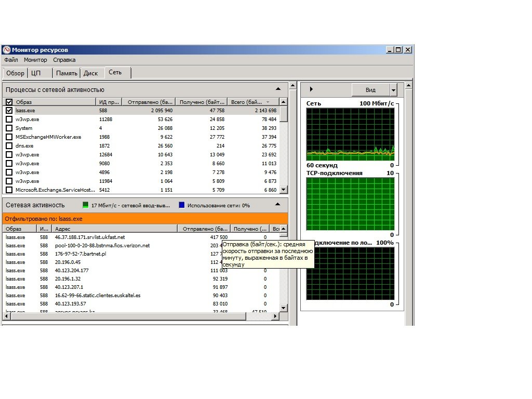Click the green network I/O swatch

point(86,205)
